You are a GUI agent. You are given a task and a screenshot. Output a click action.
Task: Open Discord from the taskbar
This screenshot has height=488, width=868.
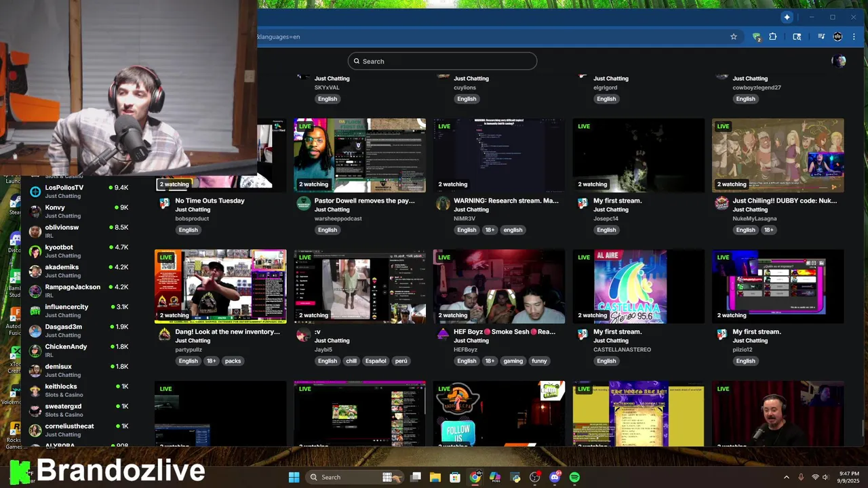pyautogui.click(x=555, y=477)
